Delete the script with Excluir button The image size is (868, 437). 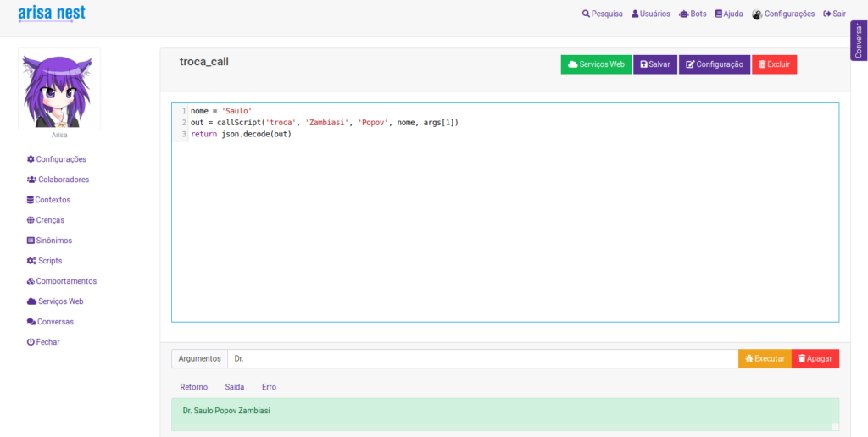pos(774,64)
